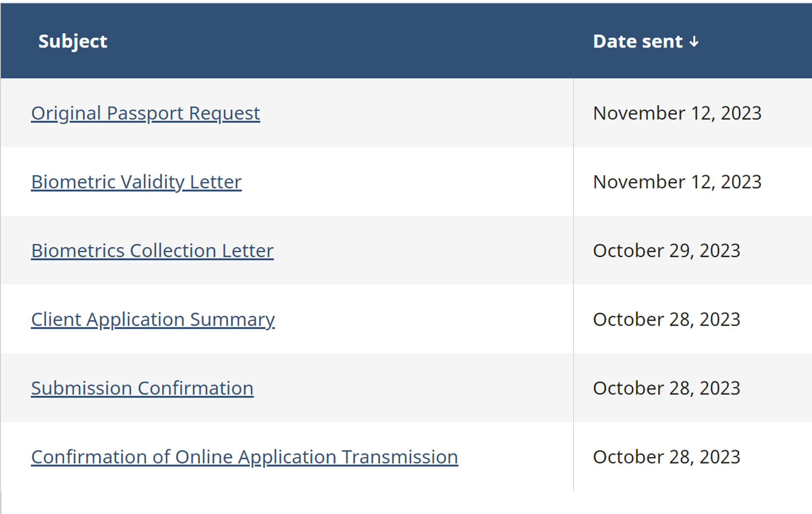Click the white area below the table
This screenshot has width=812, height=514.
pyautogui.click(x=406, y=503)
